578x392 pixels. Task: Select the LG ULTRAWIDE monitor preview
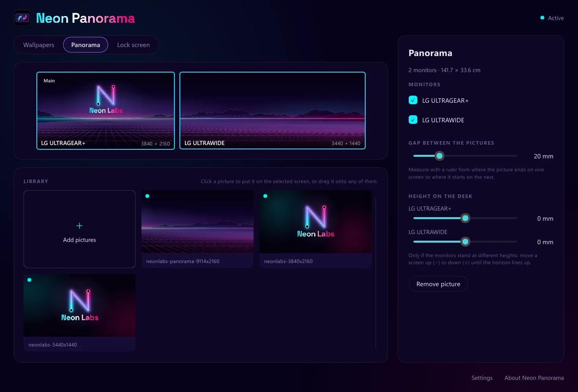click(x=272, y=111)
